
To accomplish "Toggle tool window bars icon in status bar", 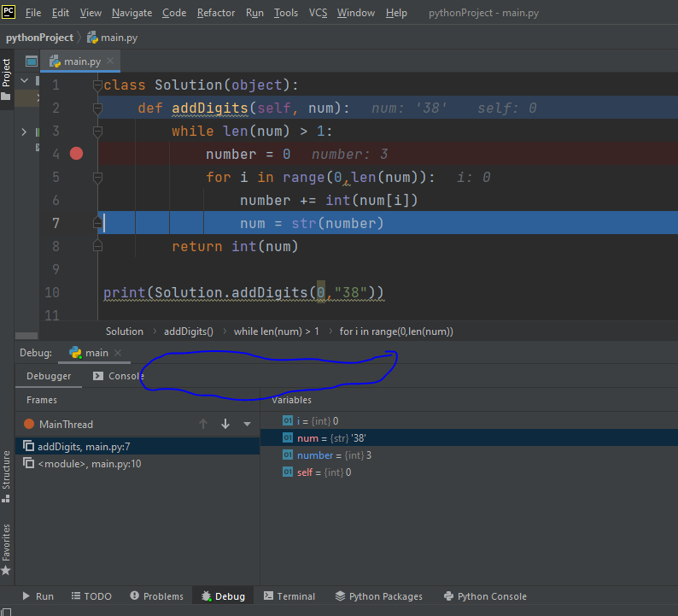I will point(7,611).
